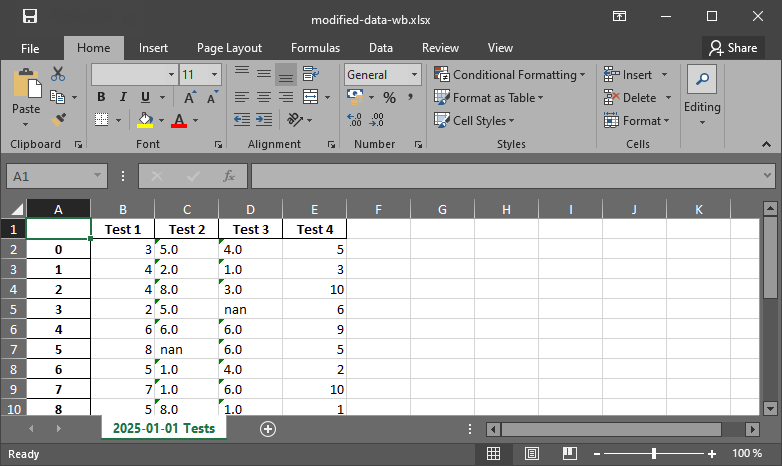Collapse the ribbon with the chevron
The image size is (782, 466).
[x=766, y=144]
